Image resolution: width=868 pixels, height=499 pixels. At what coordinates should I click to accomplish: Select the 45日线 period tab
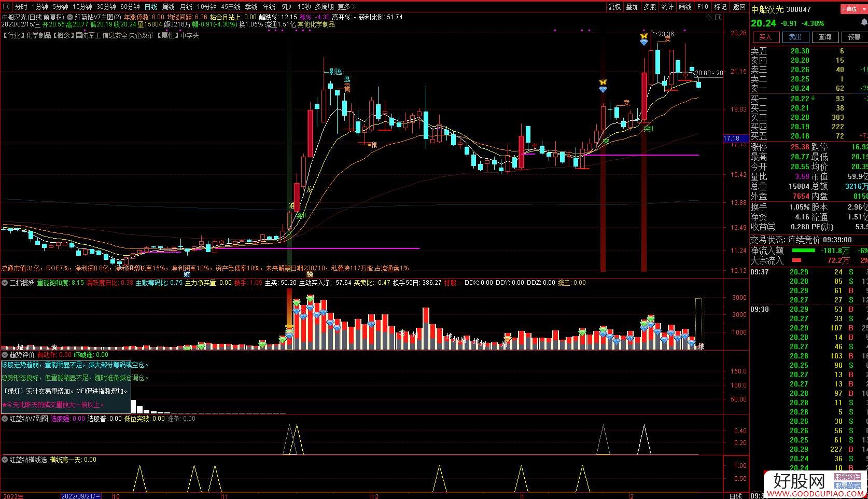230,7
